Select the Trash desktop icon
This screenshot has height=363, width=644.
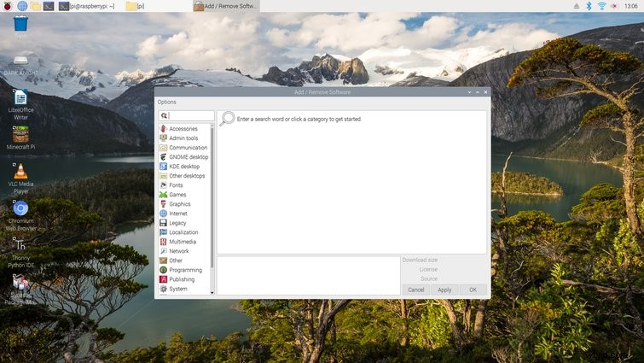point(20,26)
